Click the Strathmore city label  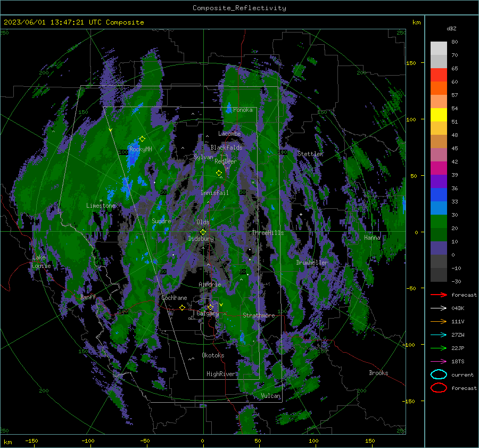[259, 315]
